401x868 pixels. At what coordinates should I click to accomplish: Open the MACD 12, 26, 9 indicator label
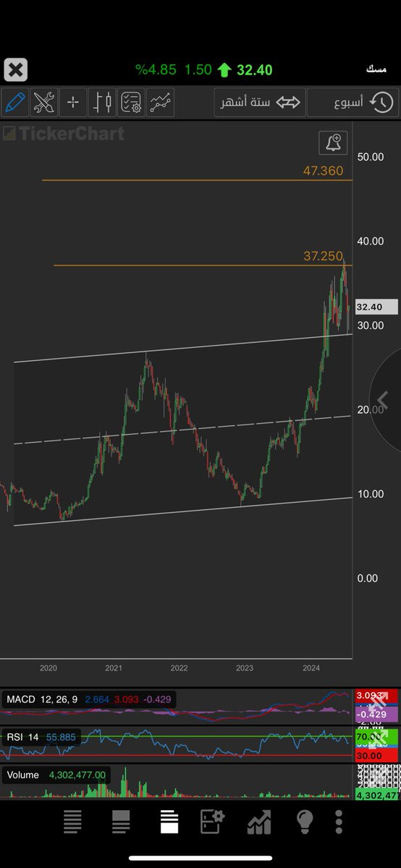(88, 699)
